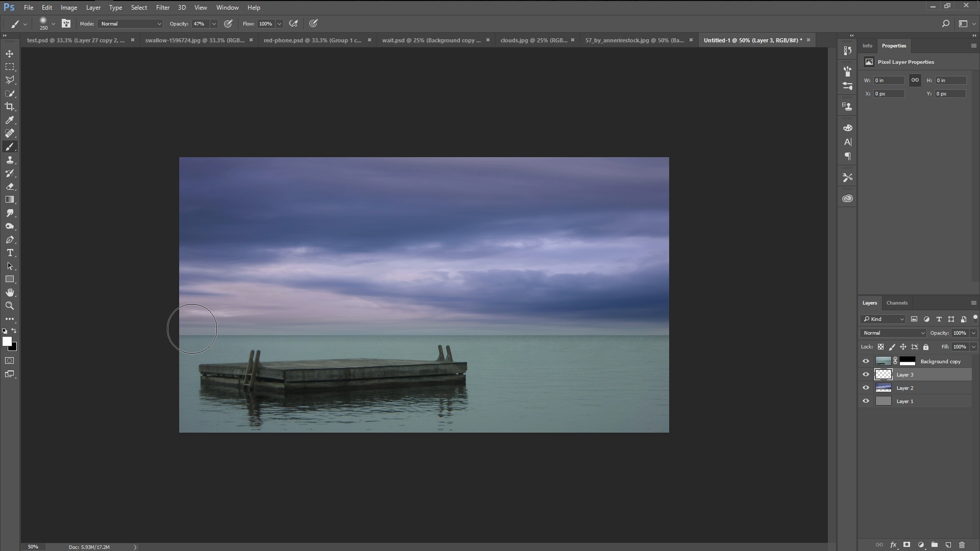Enable airbrush-style build-up effects
980x551 pixels.
point(293,23)
